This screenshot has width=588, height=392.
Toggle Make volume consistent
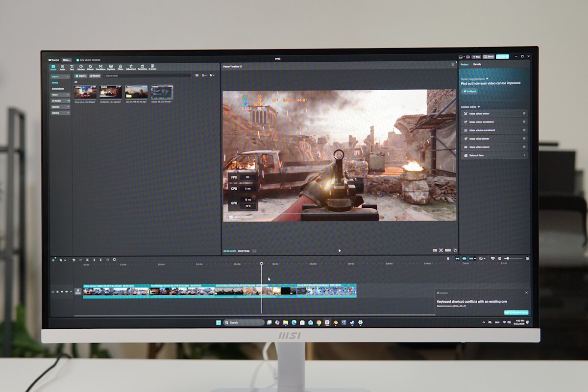coord(524,130)
